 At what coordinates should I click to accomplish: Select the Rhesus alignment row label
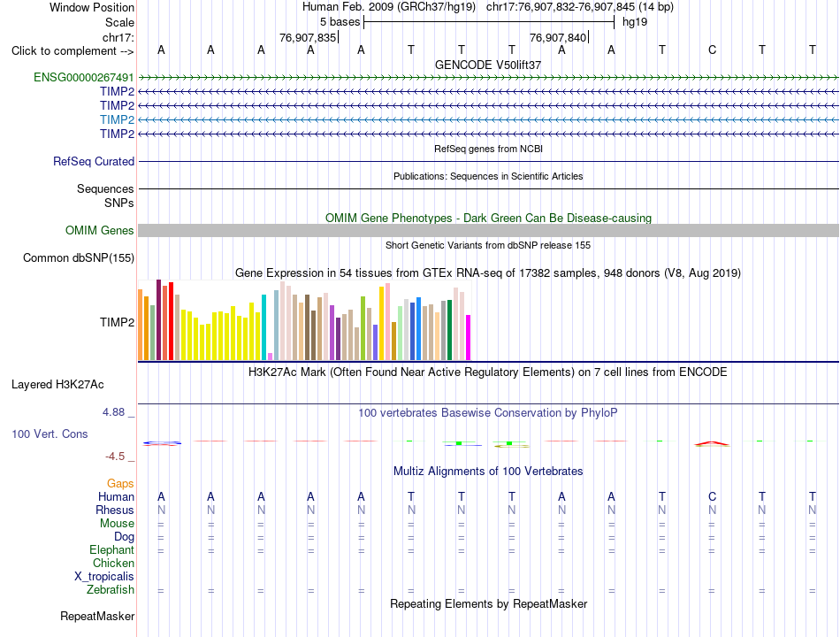point(115,510)
